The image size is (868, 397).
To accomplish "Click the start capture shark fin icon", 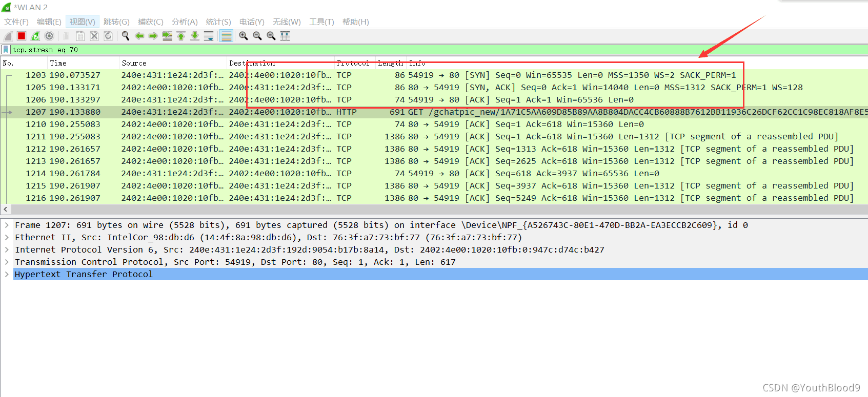I will 8,36.
